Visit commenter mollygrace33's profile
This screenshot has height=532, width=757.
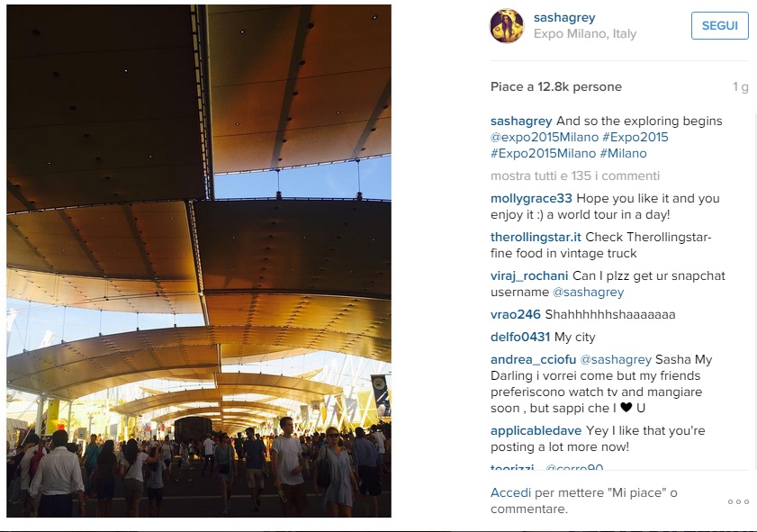(x=531, y=198)
